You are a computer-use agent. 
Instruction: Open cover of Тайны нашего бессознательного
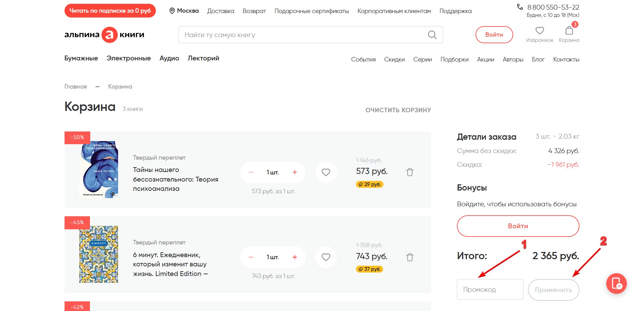(x=99, y=170)
